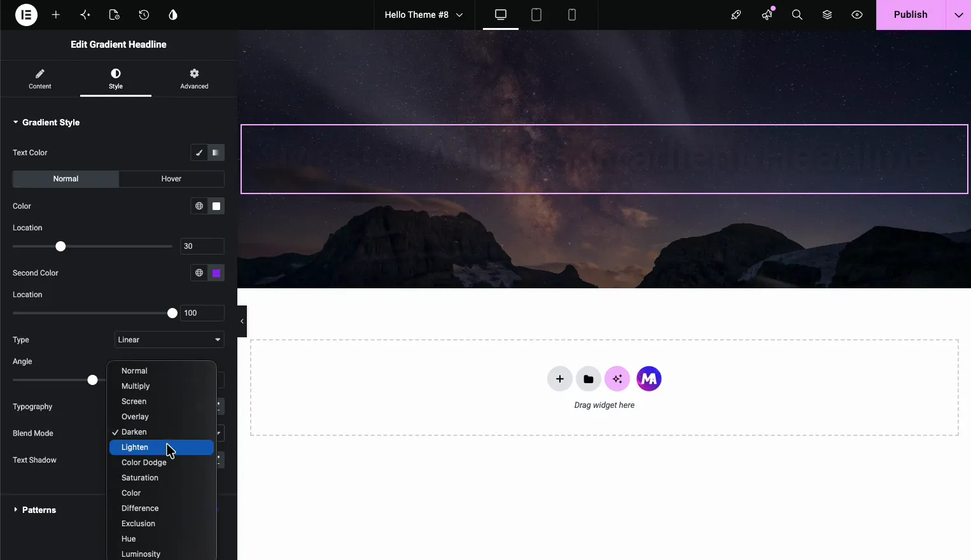Click the second Location slider handle
Screen dimensions: 971x560
coord(172,313)
